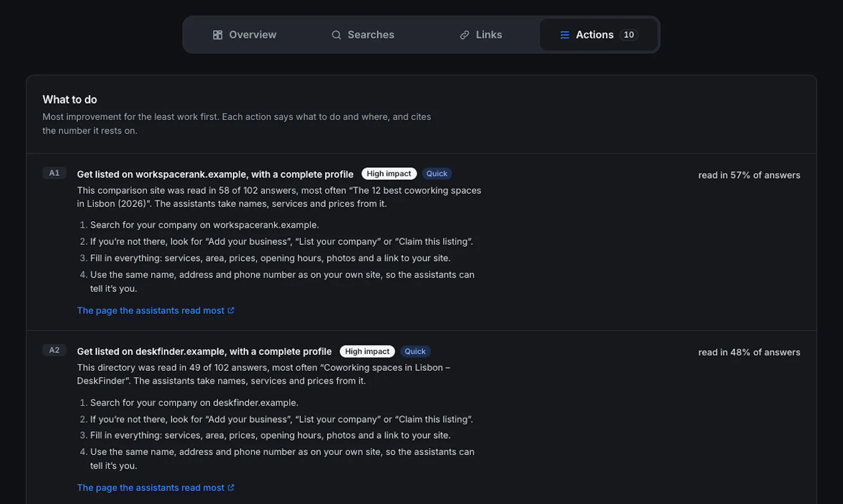This screenshot has width=843, height=504.
Task: Click step 'Search for your company on deskfinder.example'
Action: [x=194, y=403]
